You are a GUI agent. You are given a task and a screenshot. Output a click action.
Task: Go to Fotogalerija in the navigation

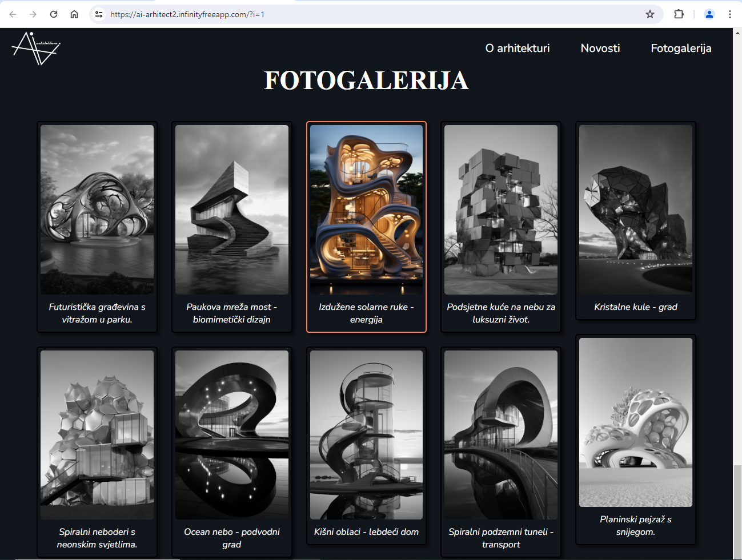[681, 49]
